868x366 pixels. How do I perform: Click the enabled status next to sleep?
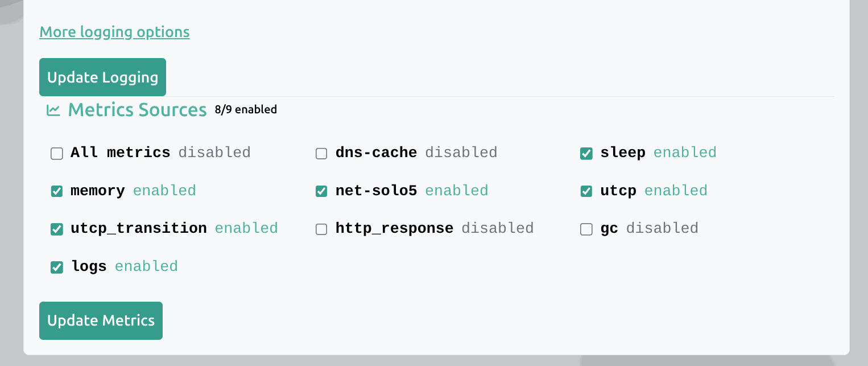coord(685,153)
